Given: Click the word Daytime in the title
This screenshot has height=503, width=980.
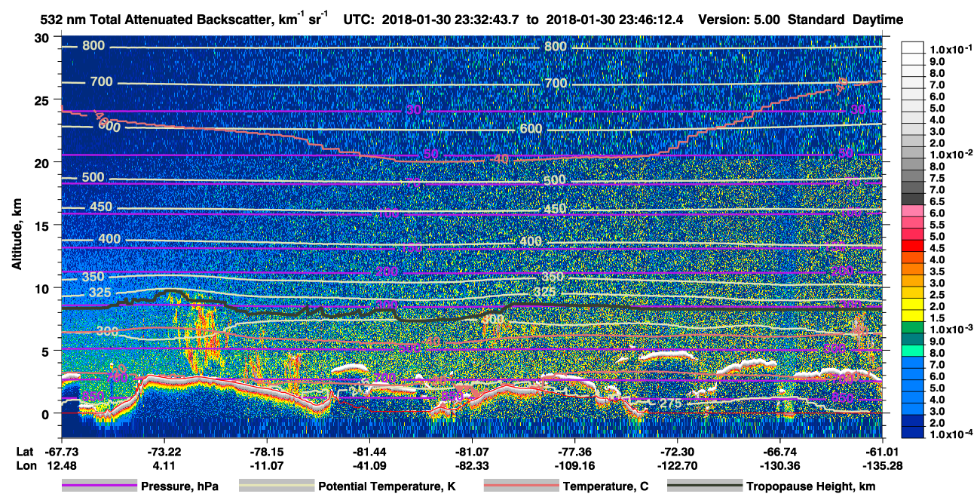Looking at the screenshot, I should 878,19.
